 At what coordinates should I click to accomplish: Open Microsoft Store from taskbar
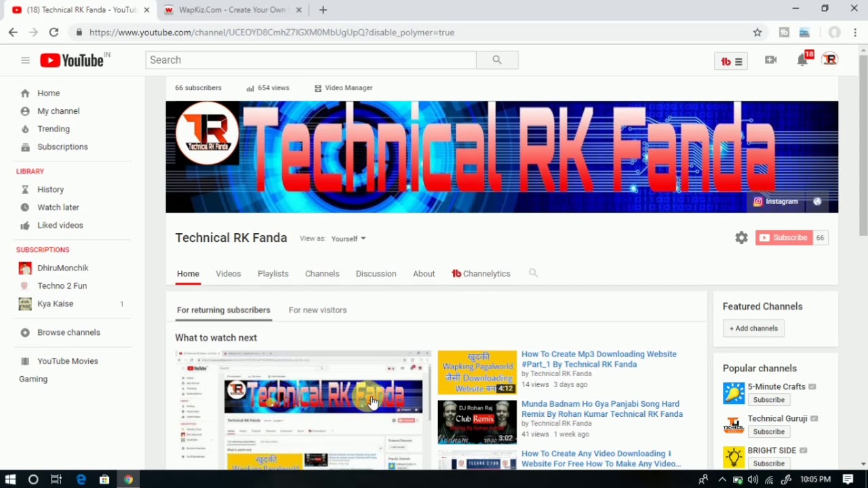pos(104,479)
